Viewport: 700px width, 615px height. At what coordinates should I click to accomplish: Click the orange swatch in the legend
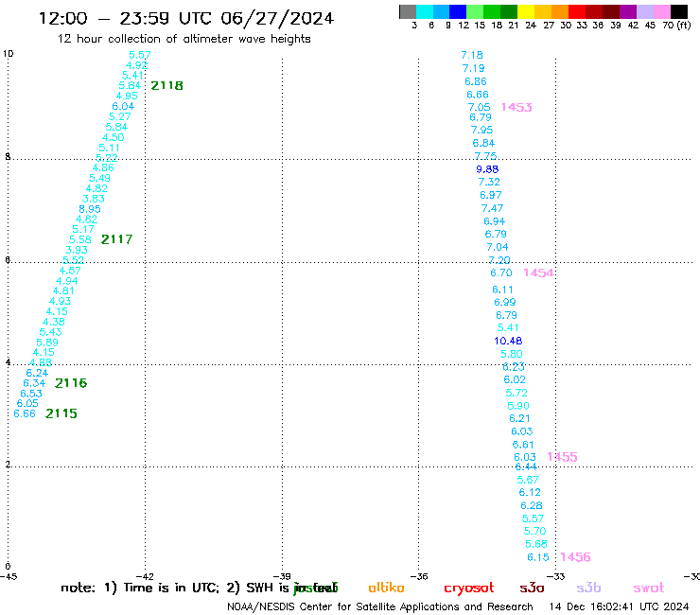click(x=559, y=11)
